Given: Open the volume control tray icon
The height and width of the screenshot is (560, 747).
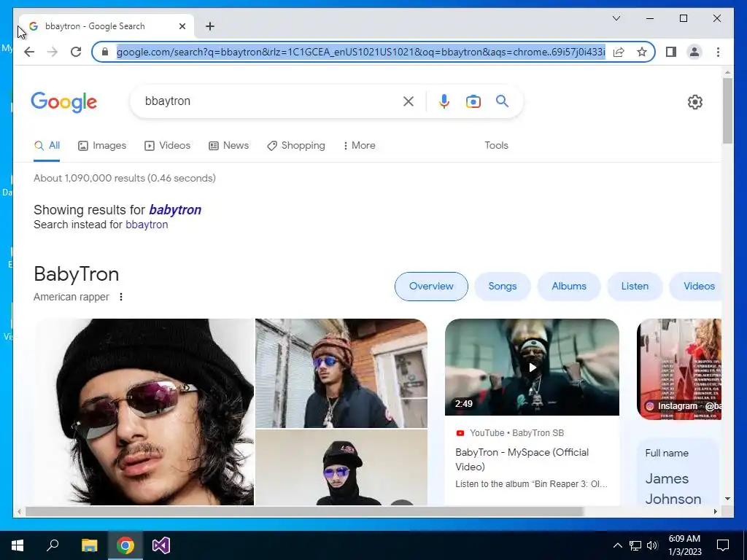Looking at the screenshot, I should pos(652,545).
